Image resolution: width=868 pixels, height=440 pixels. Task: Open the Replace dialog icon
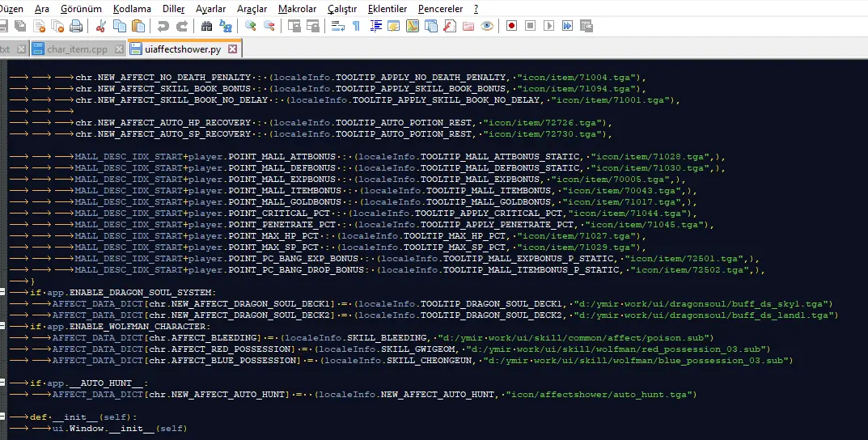point(226,26)
